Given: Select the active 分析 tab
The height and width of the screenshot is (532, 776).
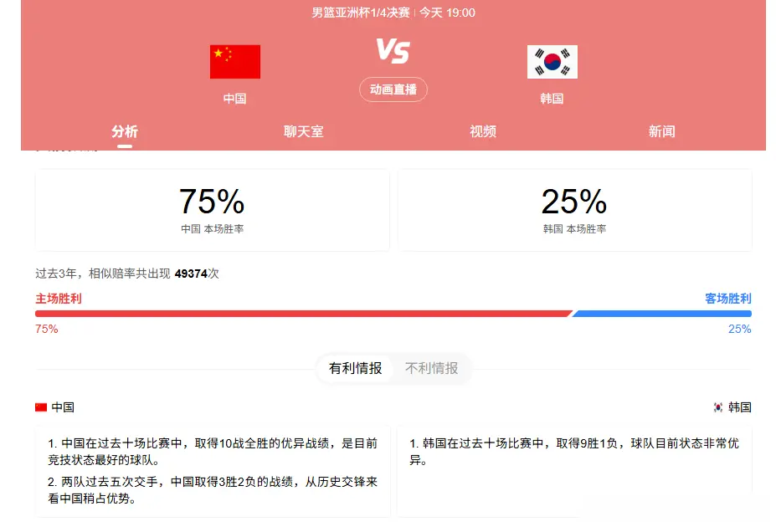Looking at the screenshot, I should pos(125,131).
